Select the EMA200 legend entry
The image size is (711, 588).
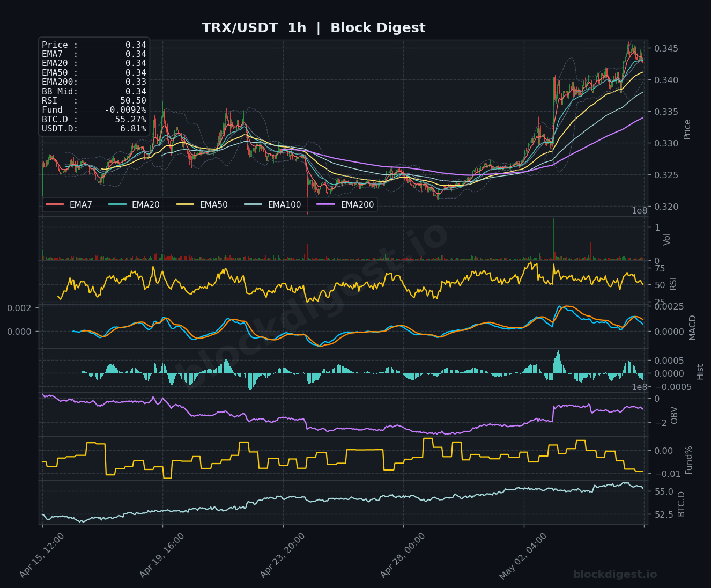[346, 204]
